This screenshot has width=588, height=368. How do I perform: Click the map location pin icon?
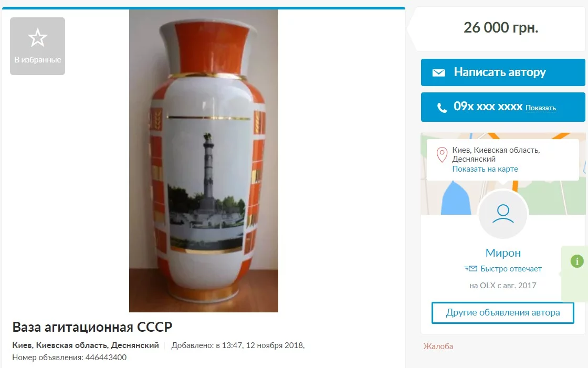coord(442,154)
